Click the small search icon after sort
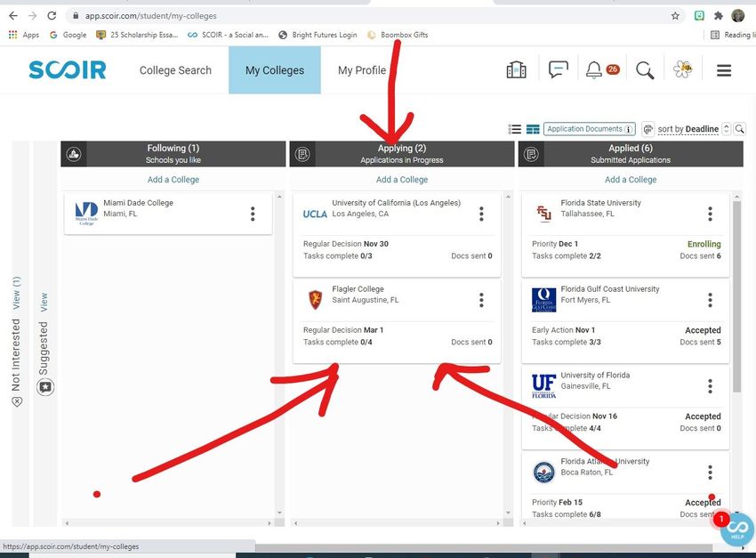This screenshot has height=558, width=756. (740, 129)
